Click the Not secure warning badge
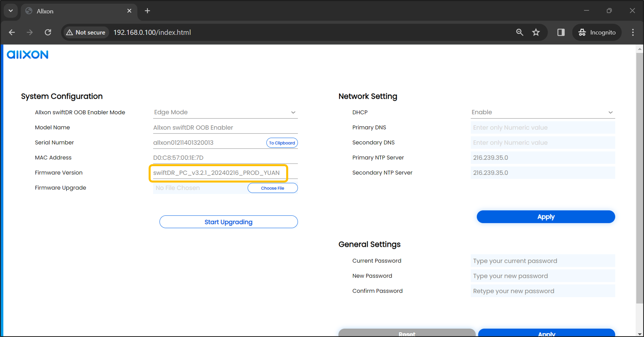 pyautogui.click(x=86, y=32)
